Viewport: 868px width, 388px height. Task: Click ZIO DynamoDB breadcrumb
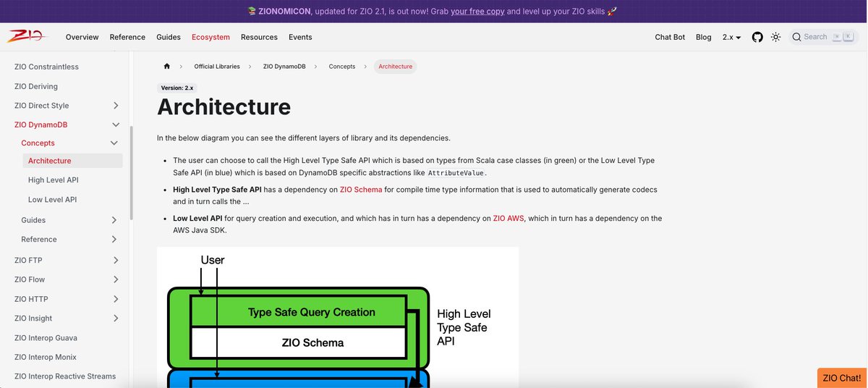coord(284,67)
